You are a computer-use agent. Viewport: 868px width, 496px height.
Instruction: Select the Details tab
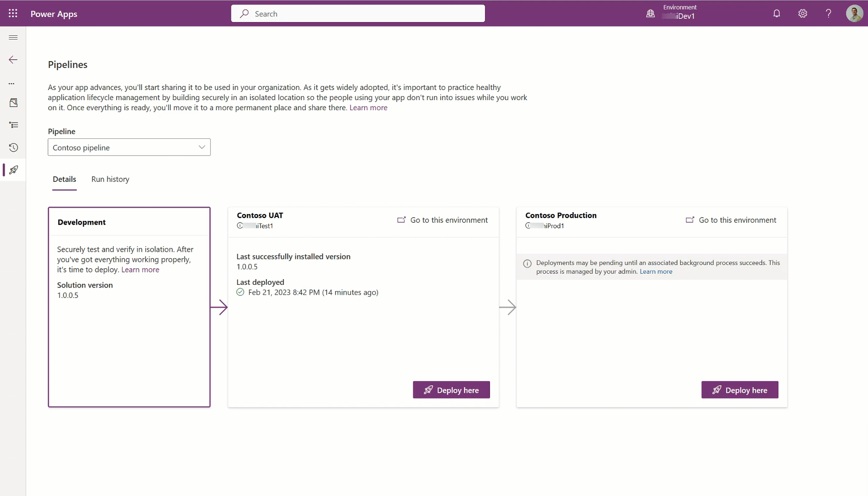pos(64,179)
